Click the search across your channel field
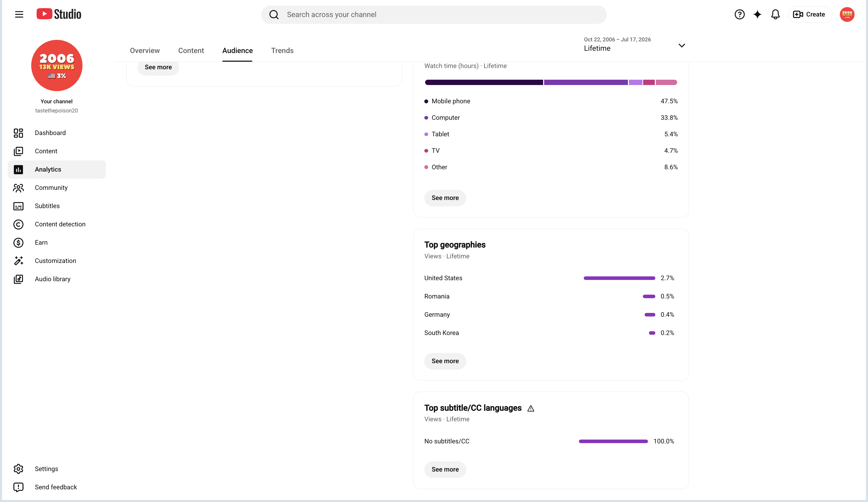This screenshot has height=502, width=868. pos(434,14)
